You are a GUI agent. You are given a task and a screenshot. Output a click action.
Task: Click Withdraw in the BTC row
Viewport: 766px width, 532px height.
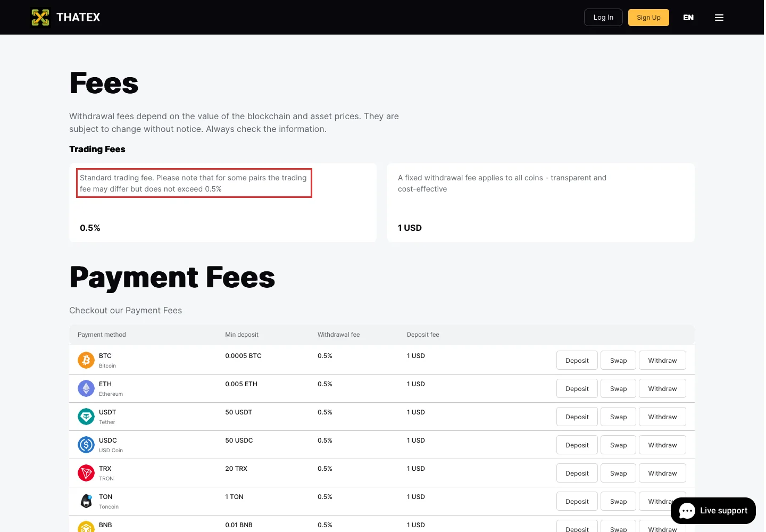click(x=662, y=360)
